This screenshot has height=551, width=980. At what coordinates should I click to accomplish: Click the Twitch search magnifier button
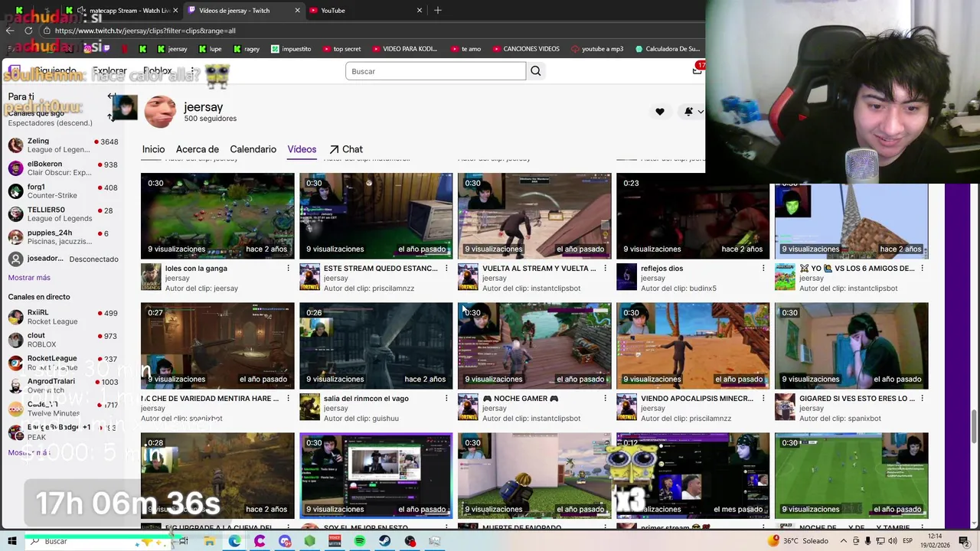click(536, 71)
